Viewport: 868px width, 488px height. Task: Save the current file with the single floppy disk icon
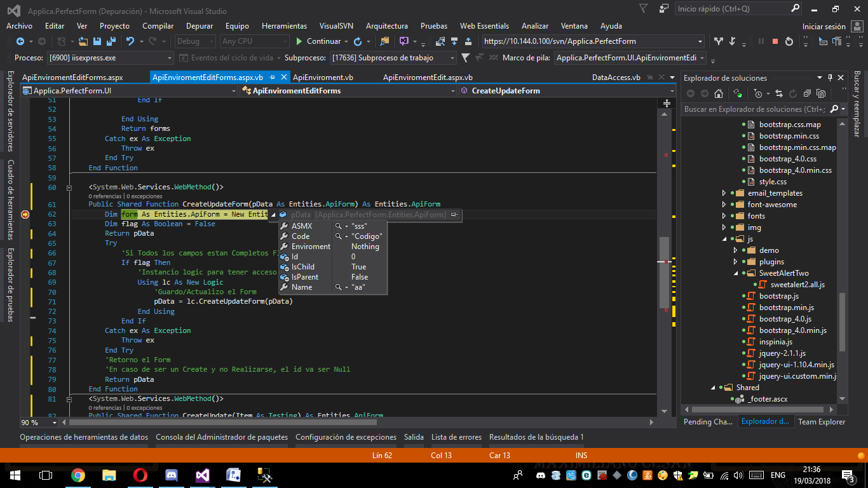point(97,41)
